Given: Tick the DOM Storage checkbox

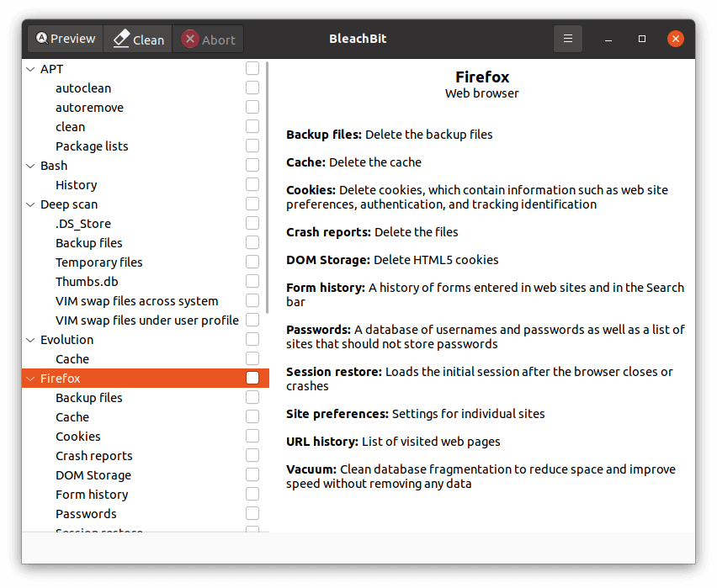Looking at the screenshot, I should coord(252,475).
